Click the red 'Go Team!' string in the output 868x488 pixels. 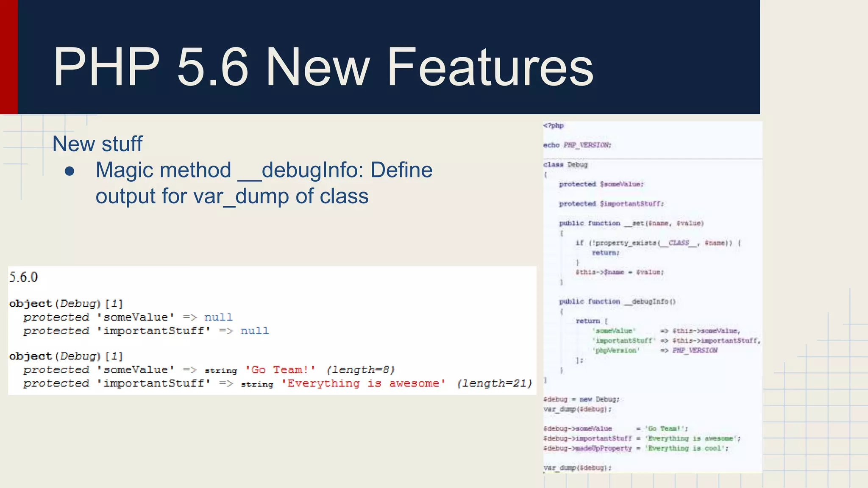(280, 370)
